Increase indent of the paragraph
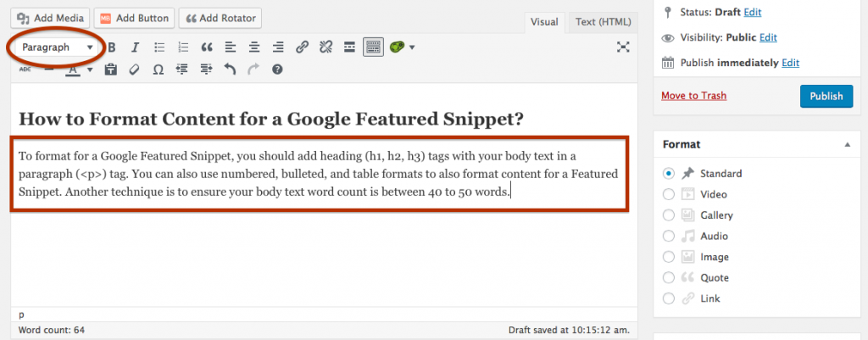 point(207,70)
